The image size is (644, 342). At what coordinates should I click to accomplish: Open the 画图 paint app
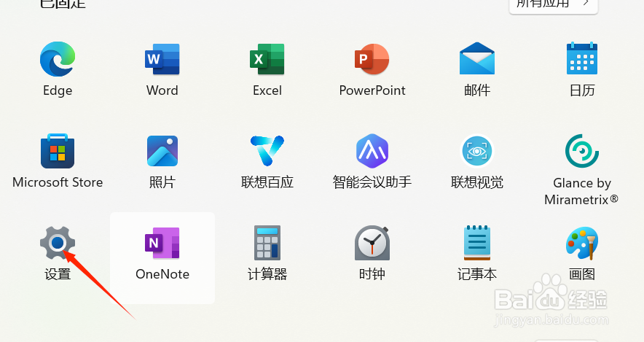[x=582, y=243]
